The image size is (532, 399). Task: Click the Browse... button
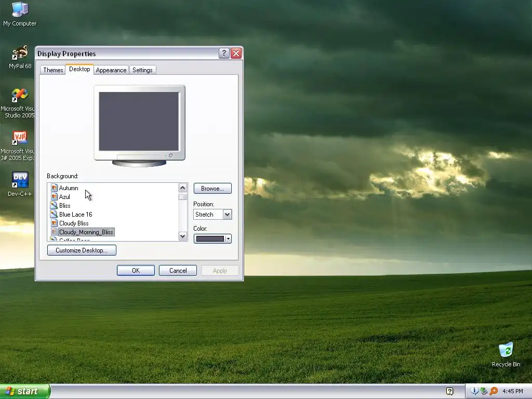point(212,188)
